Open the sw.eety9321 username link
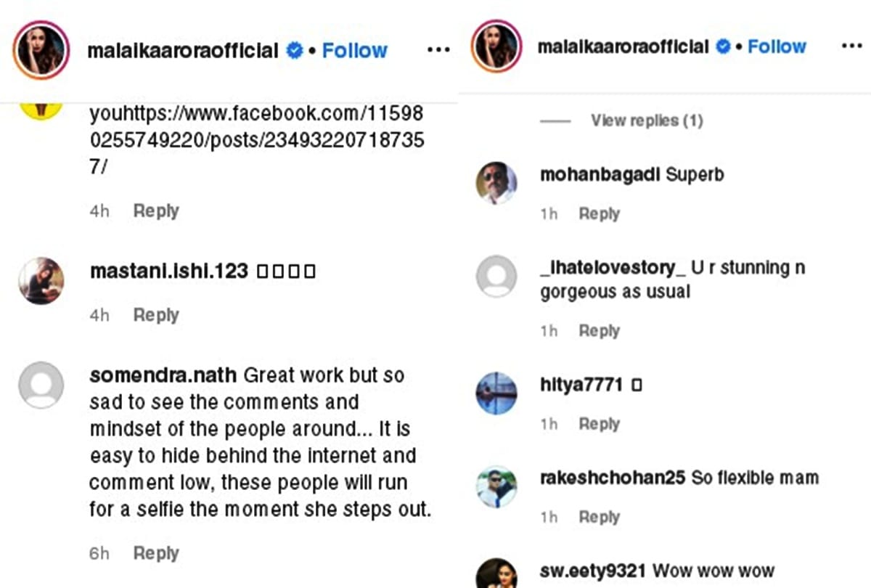871x588 pixels. (593, 571)
